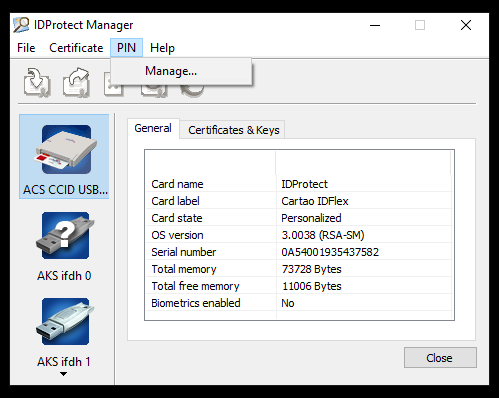This screenshot has width=499, height=398.
Task: Minimize the IDProtect Manager window
Action: 375,25
